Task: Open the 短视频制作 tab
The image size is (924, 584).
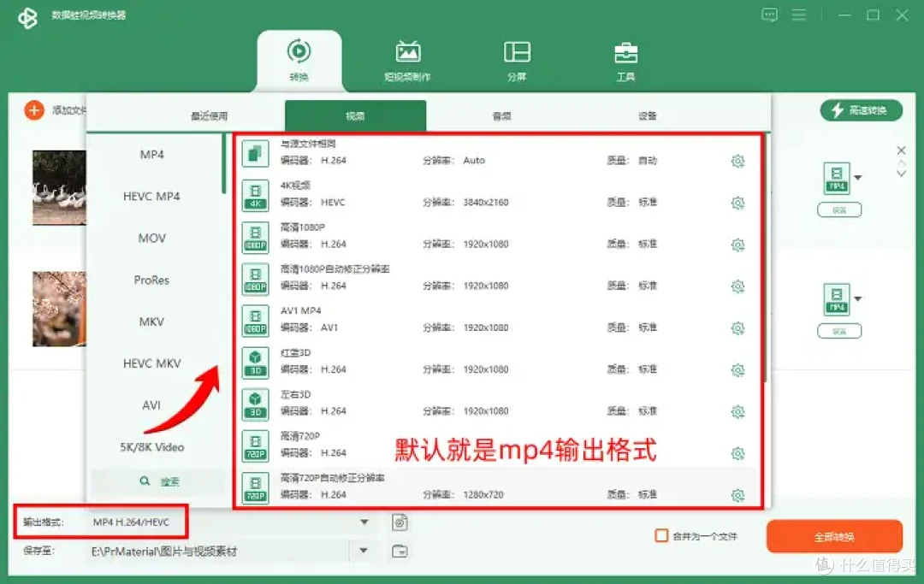Action: pos(408,60)
